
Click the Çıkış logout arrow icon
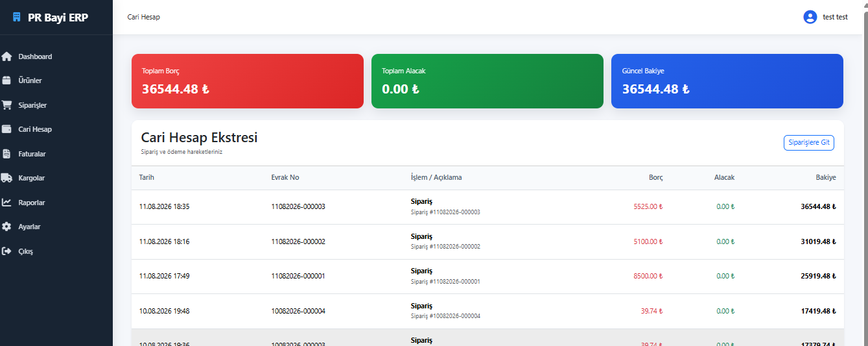[6, 251]
